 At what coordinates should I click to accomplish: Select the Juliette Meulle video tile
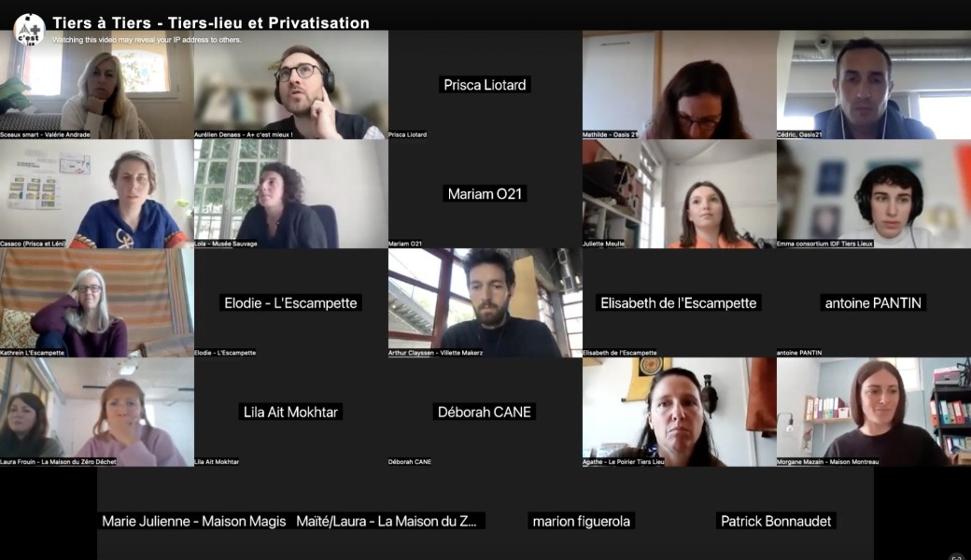[680, 194]
